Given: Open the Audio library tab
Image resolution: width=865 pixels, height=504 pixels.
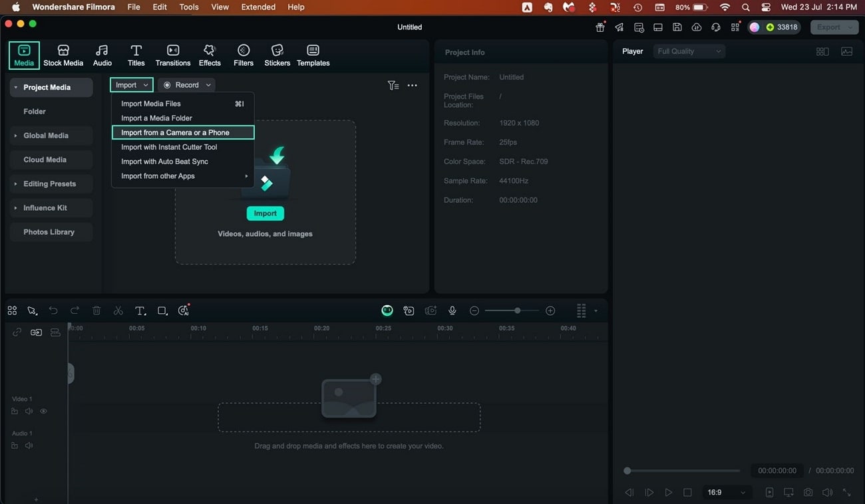Looking at the screenshot, I should (x=102, y=56).
